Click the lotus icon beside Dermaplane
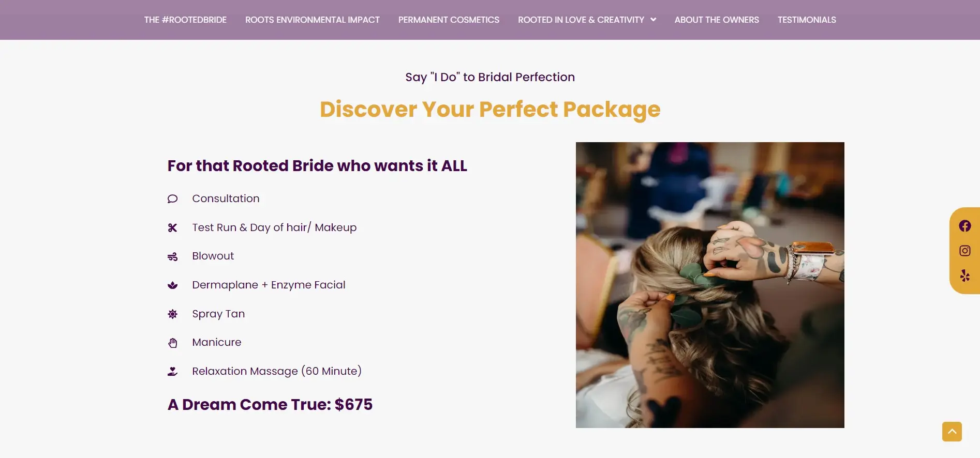Screen dimensions: 980x458 173,285
